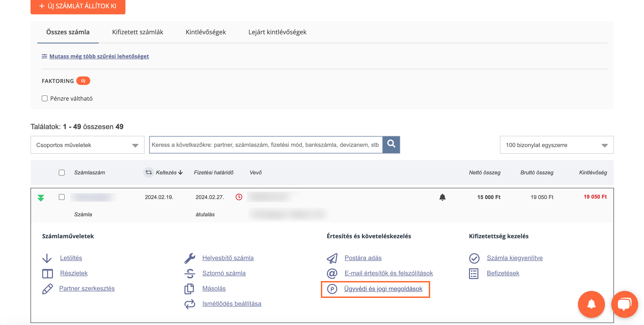
Task: Enable the Pénzre váltható checkbox
Action: click(45, 98)
